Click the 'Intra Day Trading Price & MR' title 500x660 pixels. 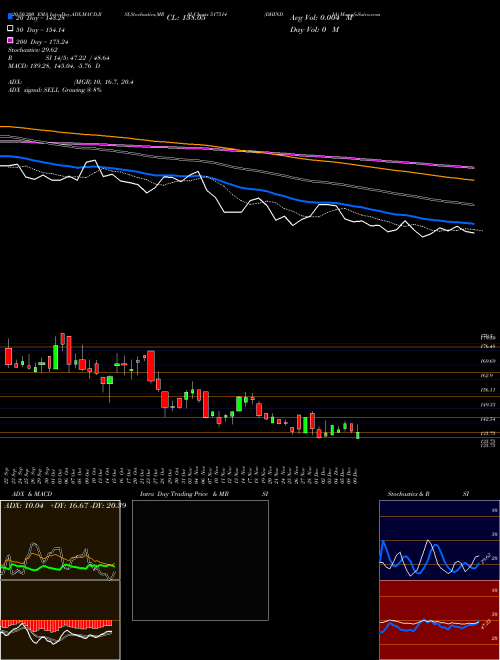pos(184,494)
